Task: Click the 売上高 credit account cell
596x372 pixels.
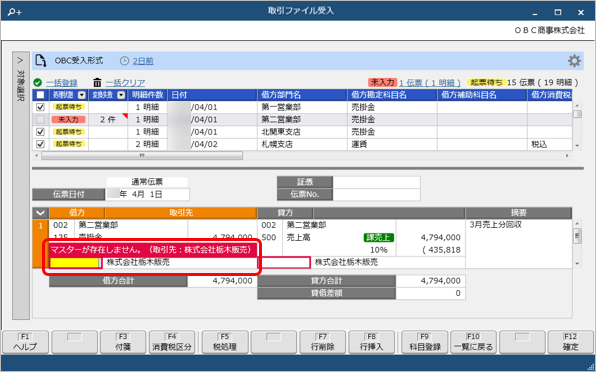Action: (x=298, y=237)
